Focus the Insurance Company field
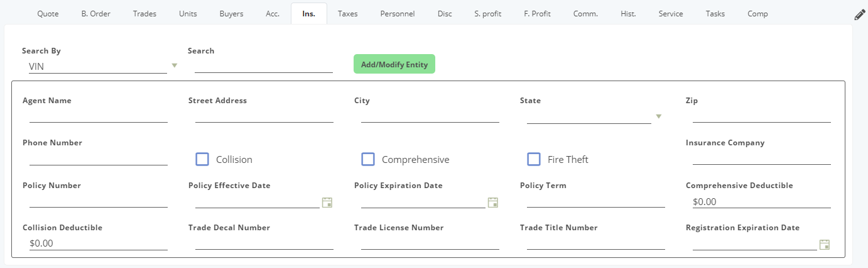 (x=762, y=158)
